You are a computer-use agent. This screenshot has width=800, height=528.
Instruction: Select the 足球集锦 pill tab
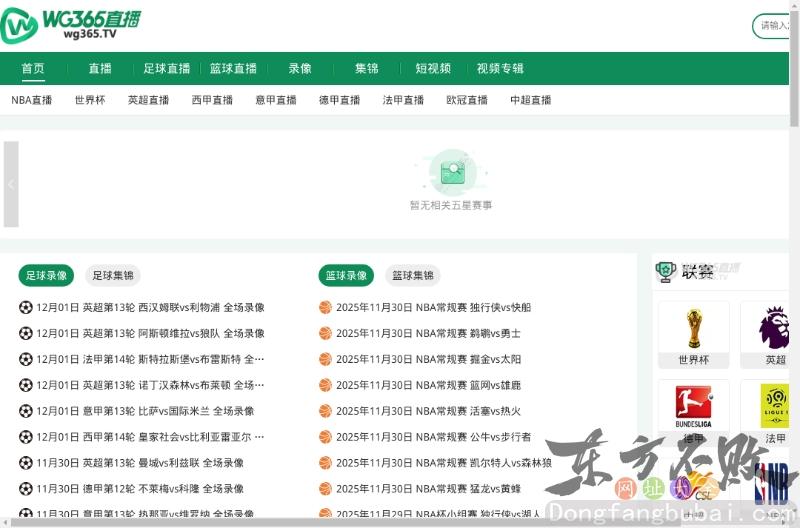coord(113,275)
